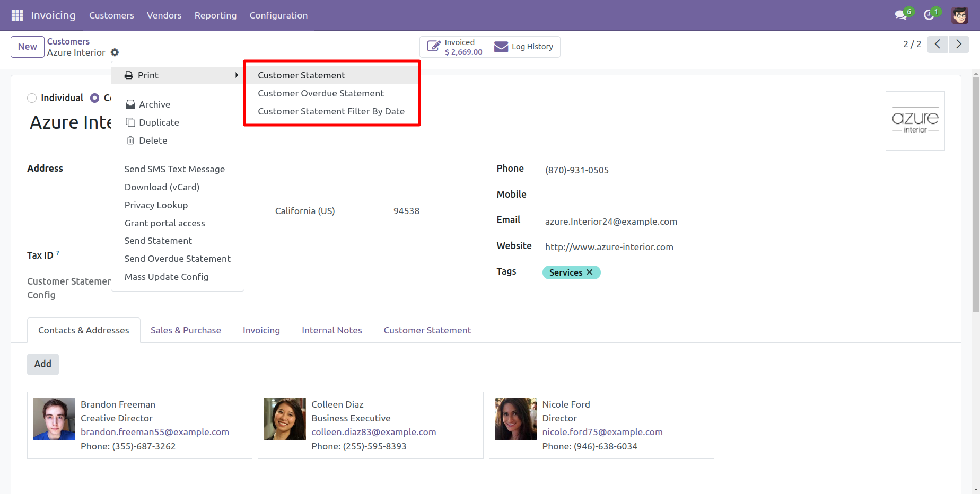Open the Configuration menu in navbar
Screen dimensions: 980x494
point(278,15)
